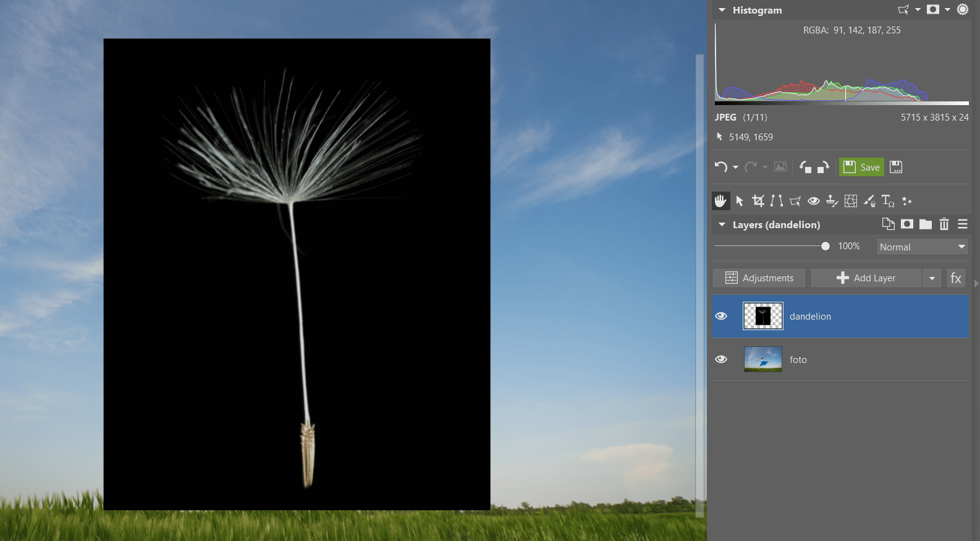
Task: Click the duplicate layer icon
Action: click(888, 224)
